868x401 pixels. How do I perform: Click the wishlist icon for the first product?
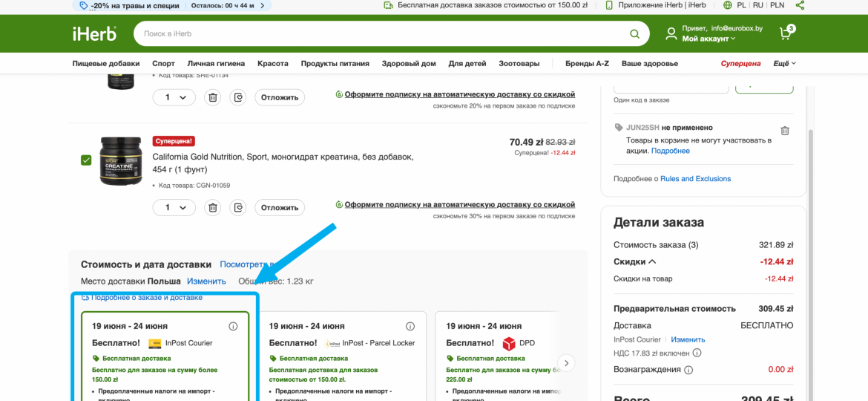tap(238, 97)
